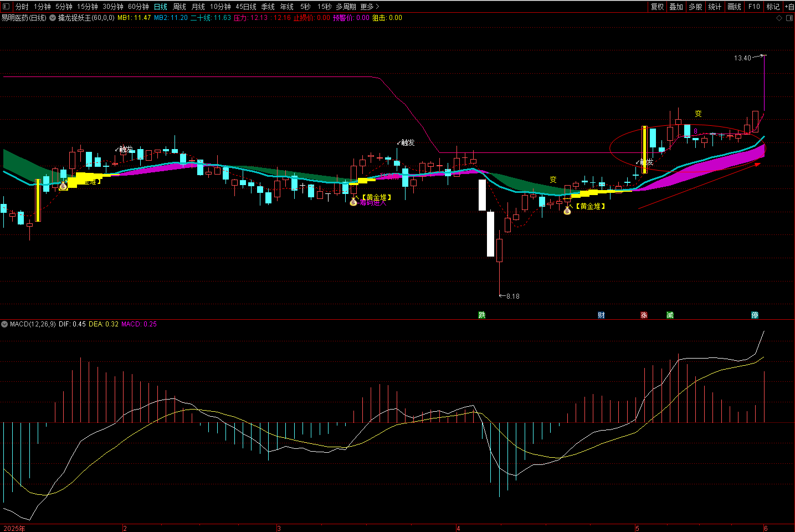
Task: Click the 13.40 high price label
Action: coord(742,58)
